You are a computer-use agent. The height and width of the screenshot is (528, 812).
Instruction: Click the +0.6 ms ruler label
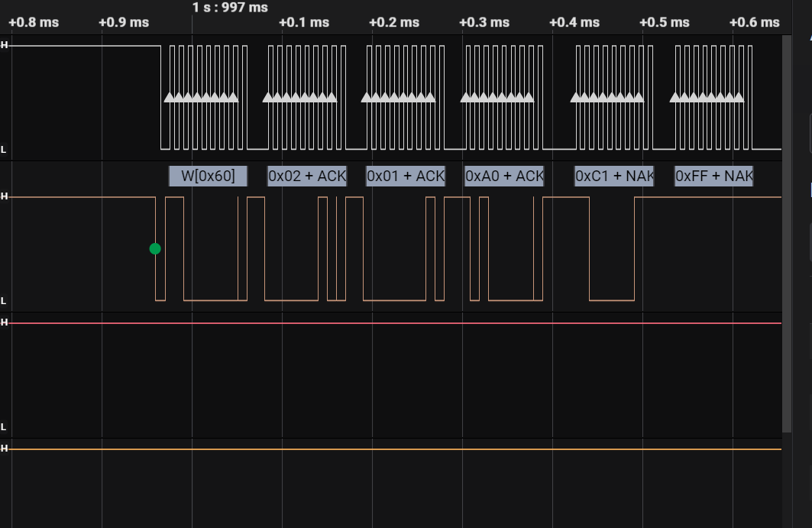click(x=754, y=22)
